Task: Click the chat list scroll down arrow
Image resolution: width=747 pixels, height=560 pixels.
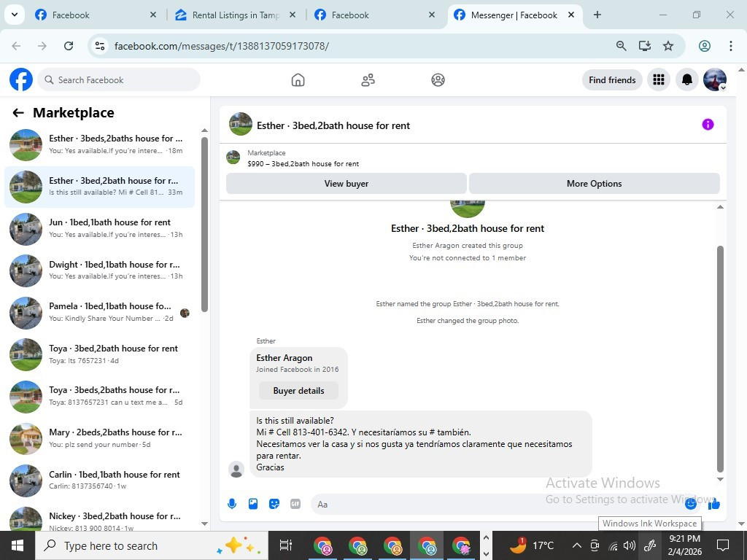Action: (204, 524)
